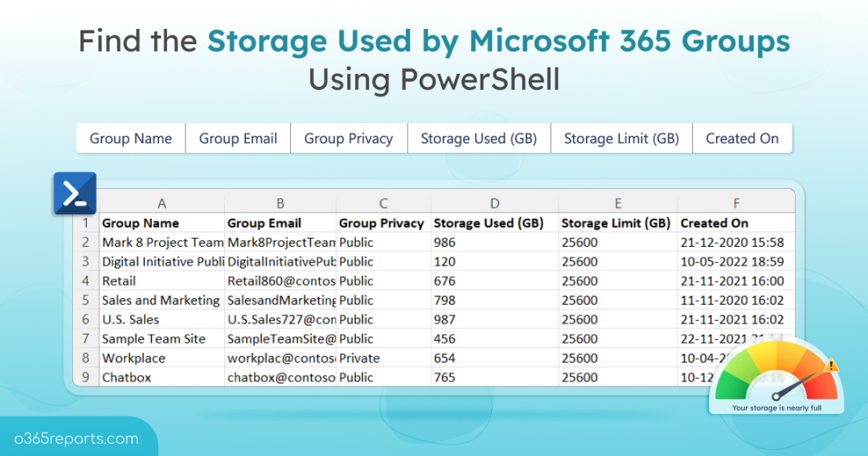Click the Retail860 email cell
The height and width of the screenshot is (456, 868).
[280, 281]
